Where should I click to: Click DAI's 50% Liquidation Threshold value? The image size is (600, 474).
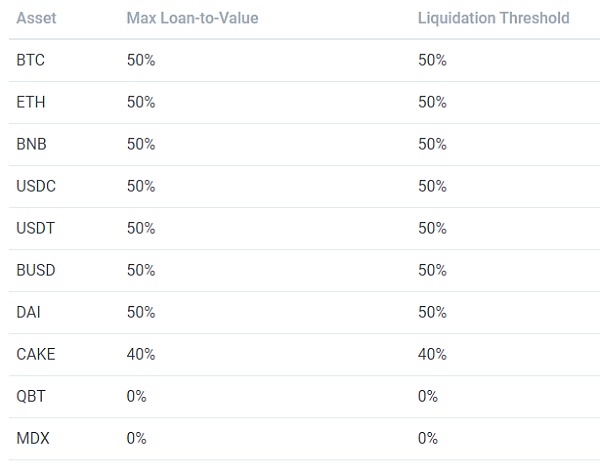(432, 312)
